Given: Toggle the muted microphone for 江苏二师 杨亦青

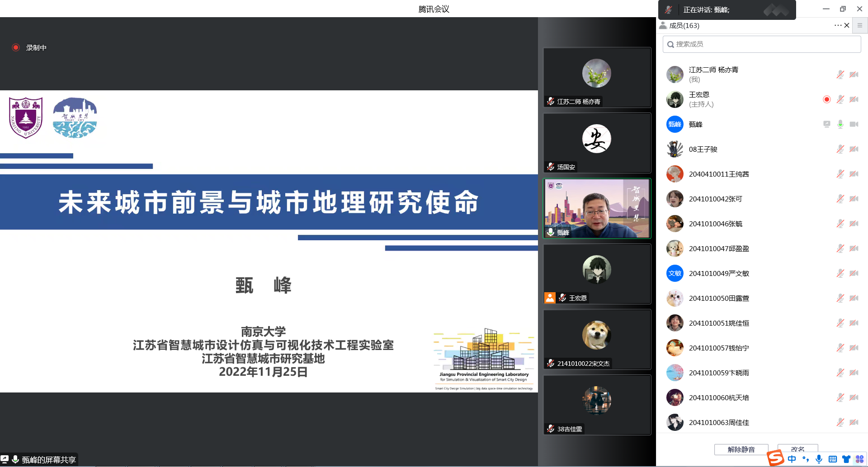Looking at the screenshot, I should point(840,75).
